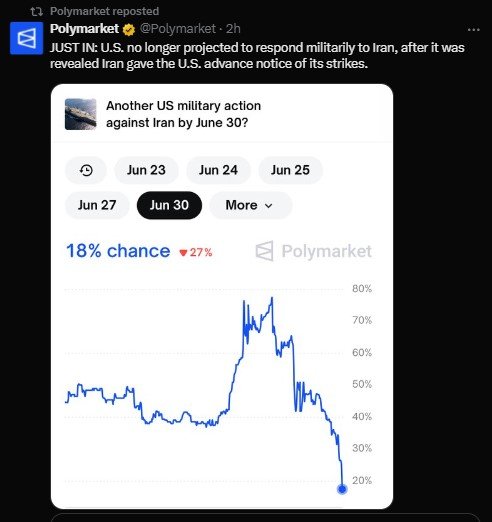Click the repost arrows icon at top
The image size is (492, 522).
(x=36, y=12)
